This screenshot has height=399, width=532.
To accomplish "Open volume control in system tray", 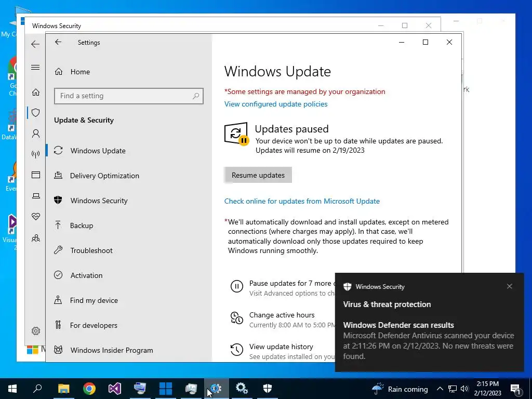I will (464, 389).
